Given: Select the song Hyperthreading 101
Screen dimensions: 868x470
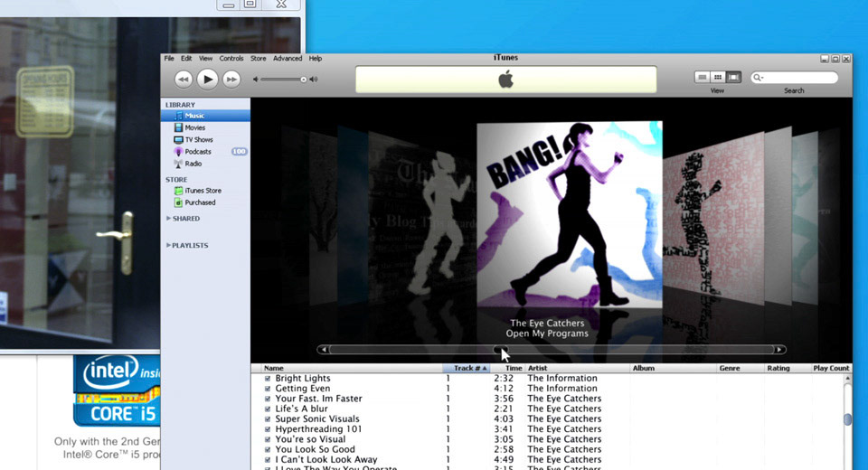Looking at the screenshot, I should coord(318,429).
